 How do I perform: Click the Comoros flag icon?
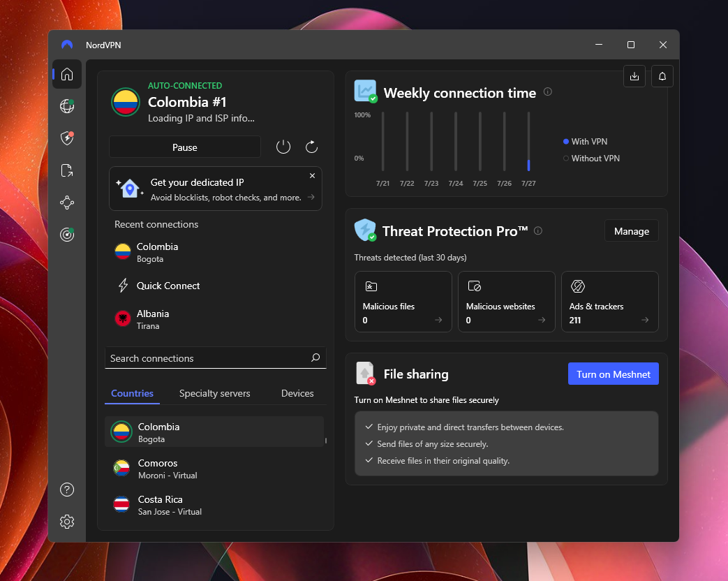click(x=121, y=468)
